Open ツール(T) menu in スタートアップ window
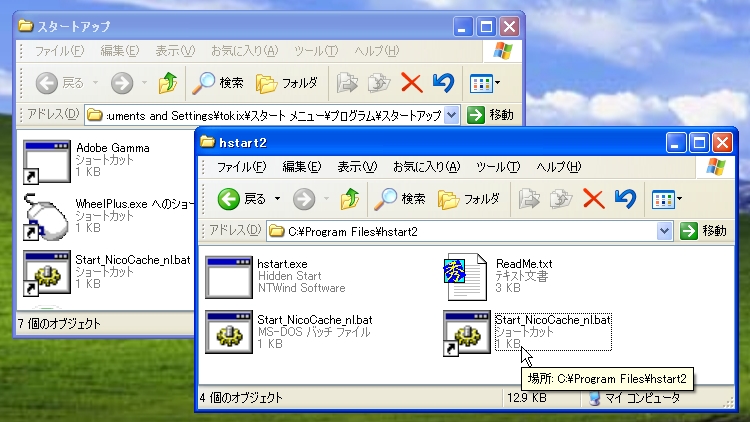The height and width of the screenshot is (422, 750). click(316, 51)
